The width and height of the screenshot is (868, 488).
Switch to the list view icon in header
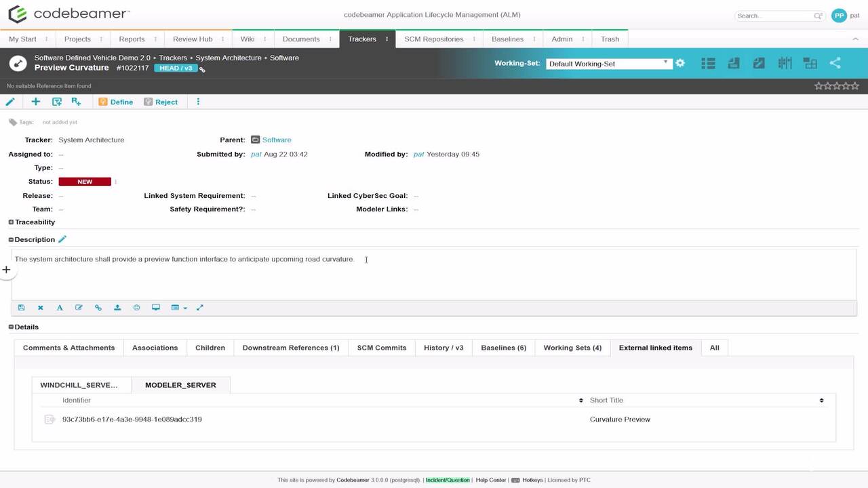point(708,63)
